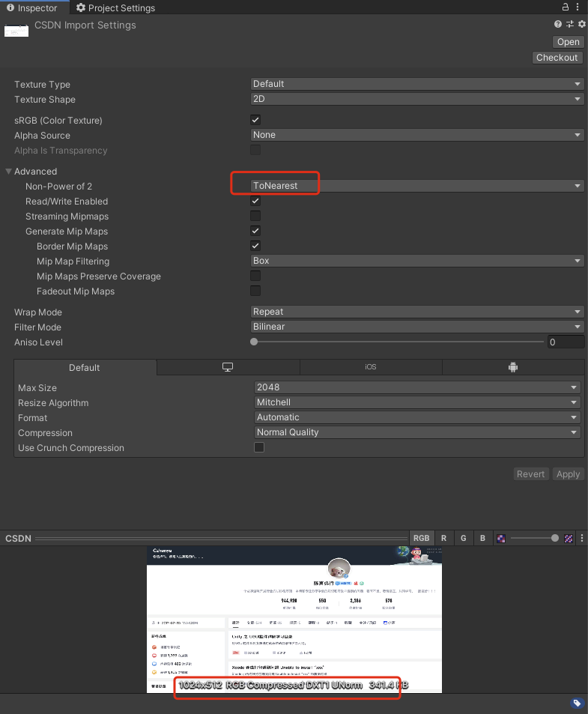This screenshot has width=588, height=714.
Task: Enable Mip Maps Preserve Coverage checkbox
Action: [255, 276]
